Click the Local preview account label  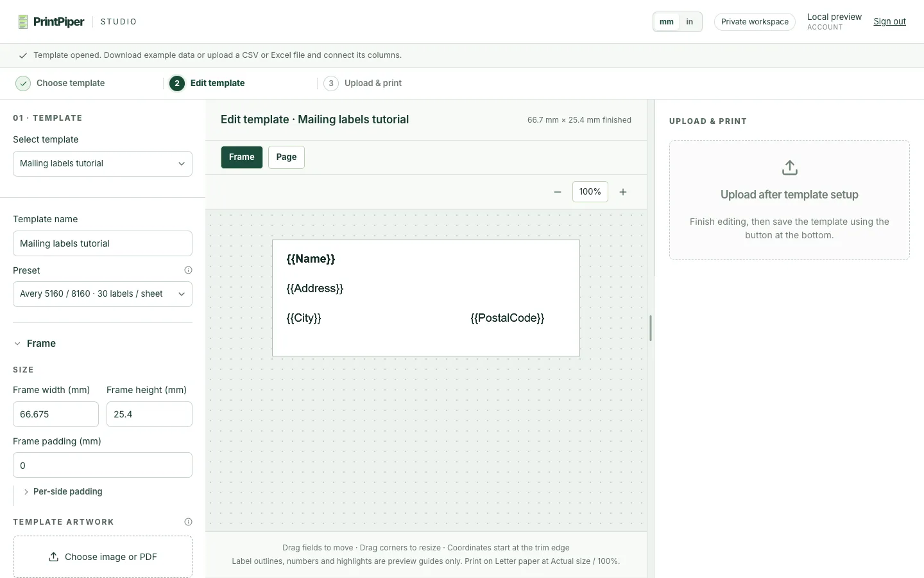point(834,22)
